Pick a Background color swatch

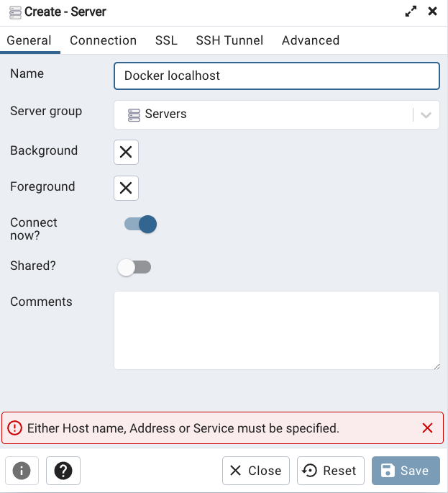pyautogui.click(x=126, y=152)
